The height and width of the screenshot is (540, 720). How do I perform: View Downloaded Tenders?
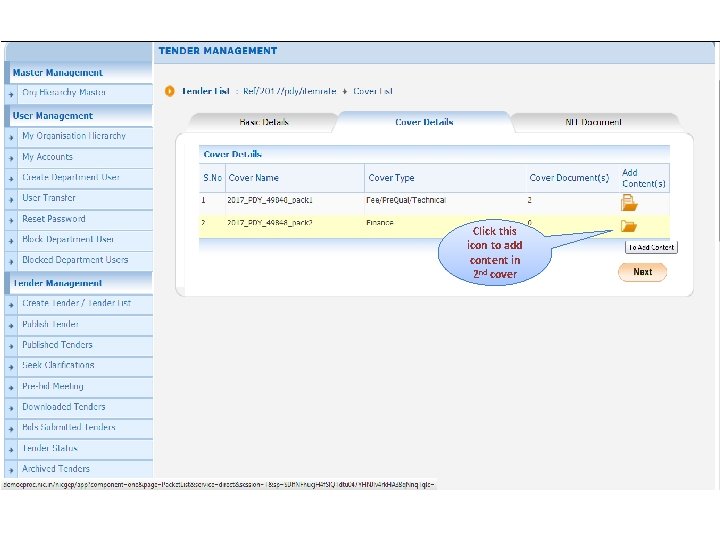(64, 407)
